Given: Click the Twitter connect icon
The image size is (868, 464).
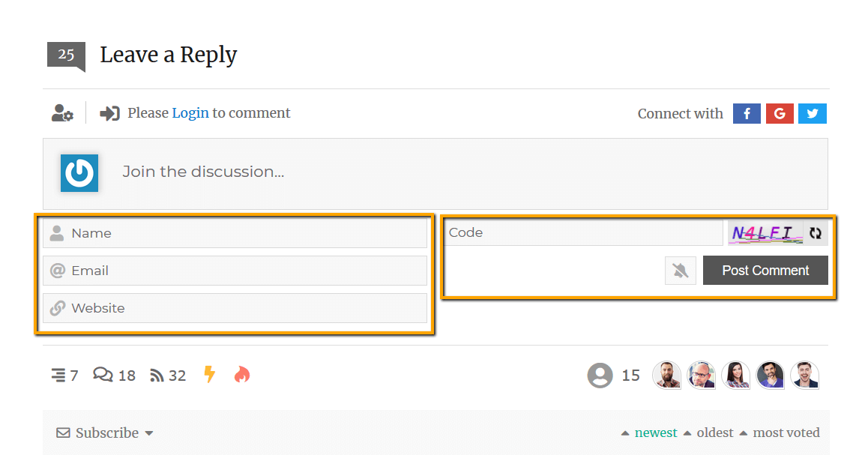Looking at the screenshot, I should 813,114.
